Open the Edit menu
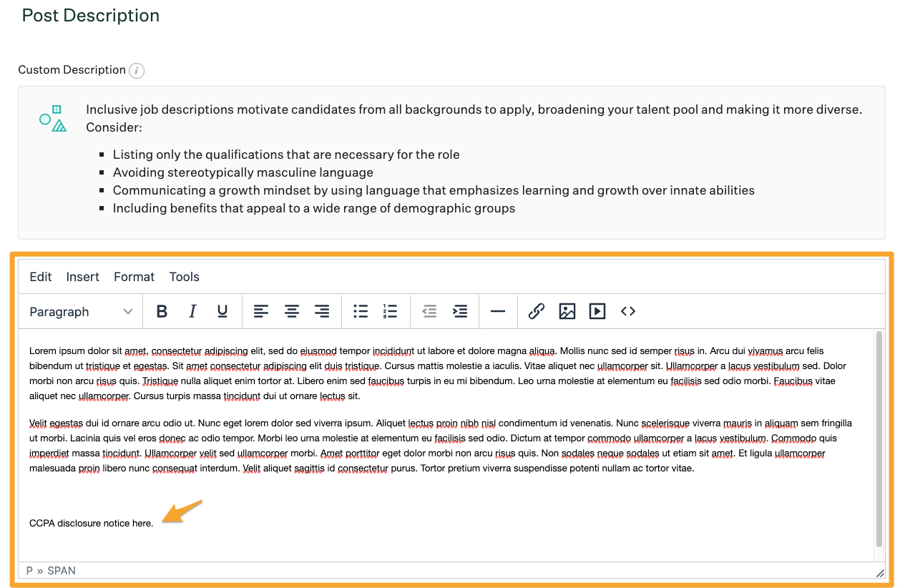This screenshot has width=900, height=588. [41, 277]
